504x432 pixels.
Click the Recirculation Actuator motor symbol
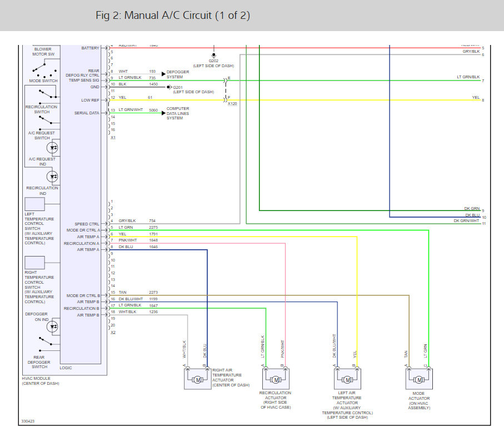276,380
